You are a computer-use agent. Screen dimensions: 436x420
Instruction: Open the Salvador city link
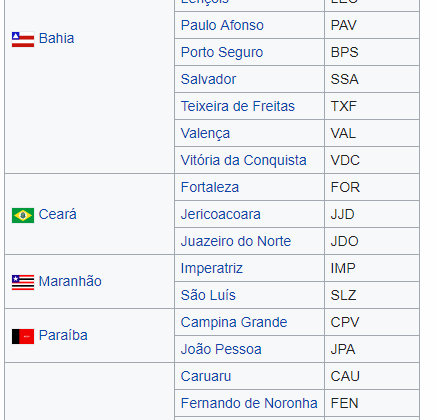(x=208, y=79)
